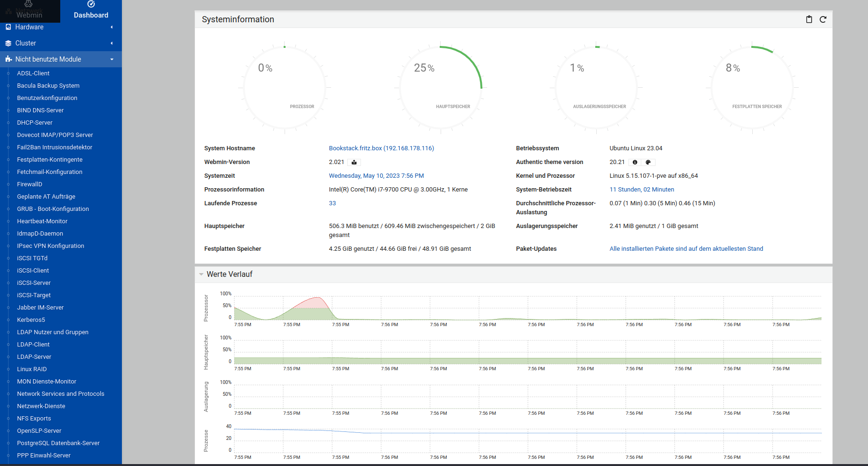
Task: Open FirewallD module
Action: tap(29, 184)
